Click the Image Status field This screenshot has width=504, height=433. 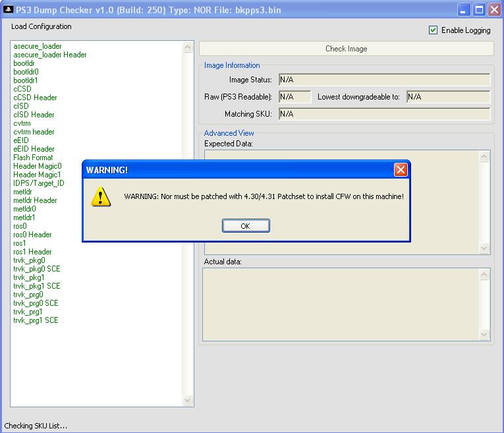click(384, 80)
